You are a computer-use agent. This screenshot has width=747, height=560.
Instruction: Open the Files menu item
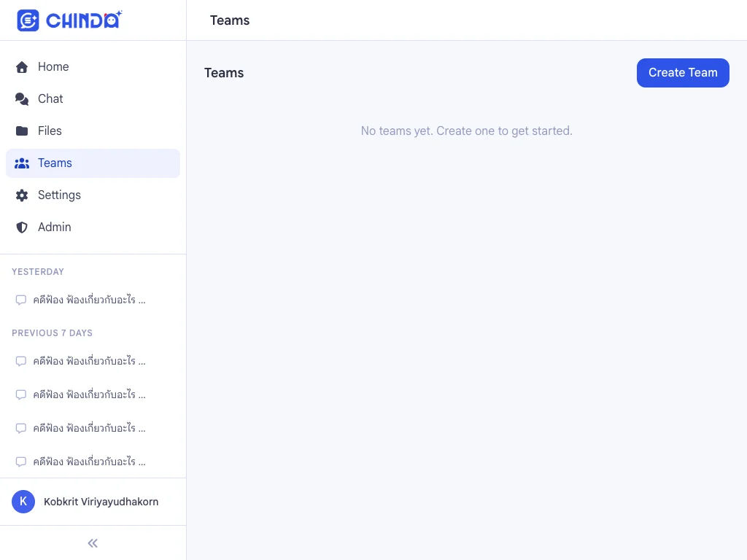tap(93, 131)
